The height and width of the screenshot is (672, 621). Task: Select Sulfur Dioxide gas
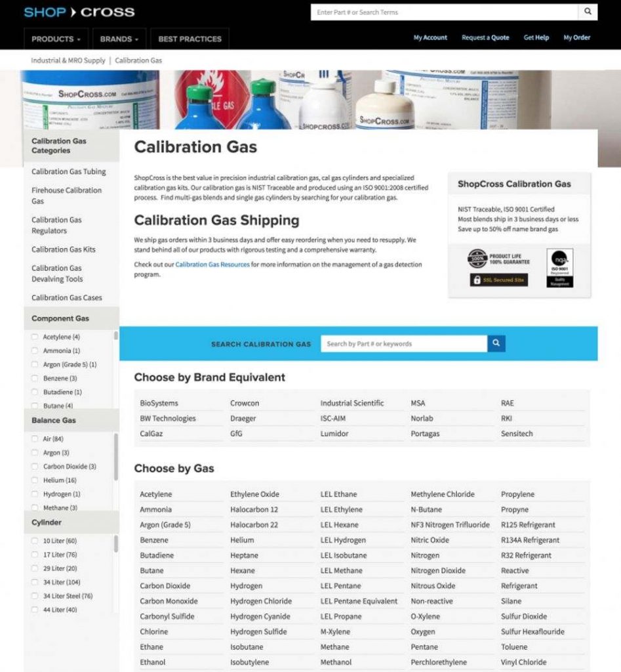coord(524,616)
